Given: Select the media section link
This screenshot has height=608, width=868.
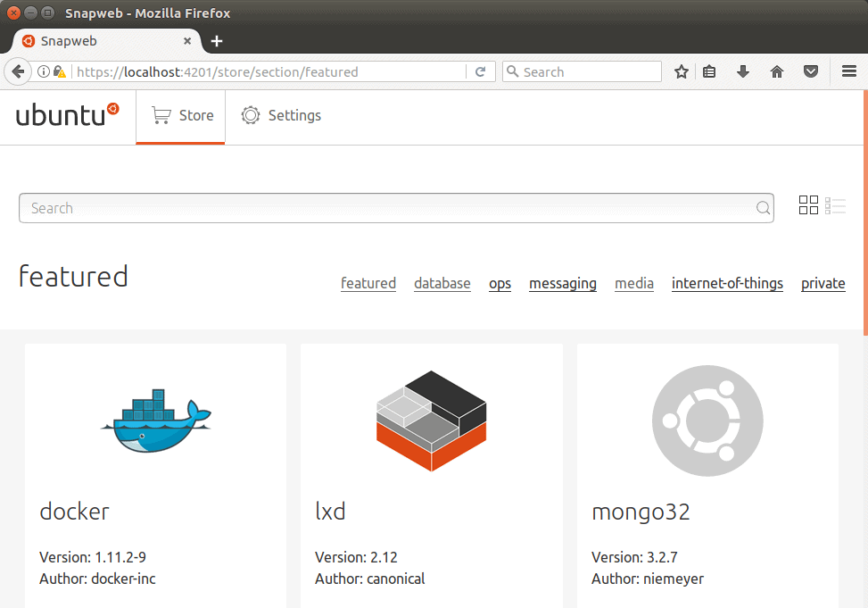Looking at the screenshot, I should tap(634, 283).
